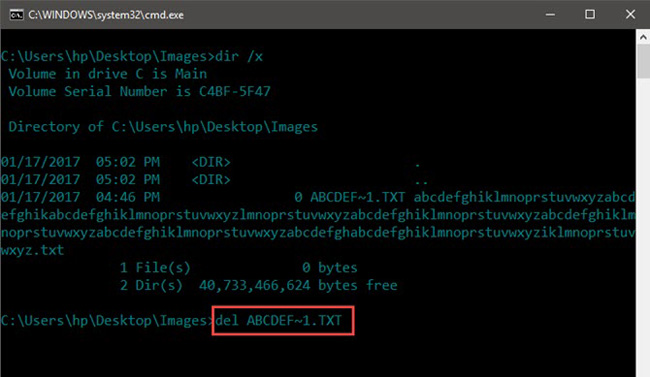Click the short name ABCDEF~1.TXT in listing
Viewport: 650px width, 377px height.
click(x=357, y=197)
